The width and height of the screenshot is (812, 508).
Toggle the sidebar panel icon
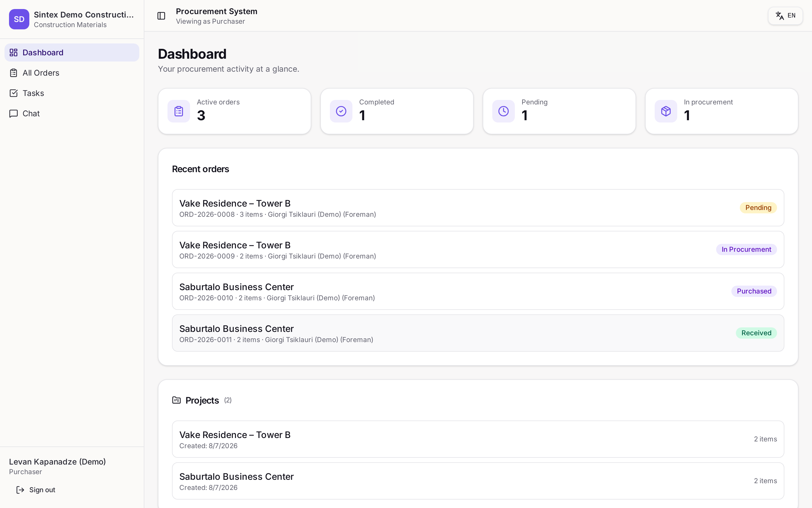click(161, 16)
